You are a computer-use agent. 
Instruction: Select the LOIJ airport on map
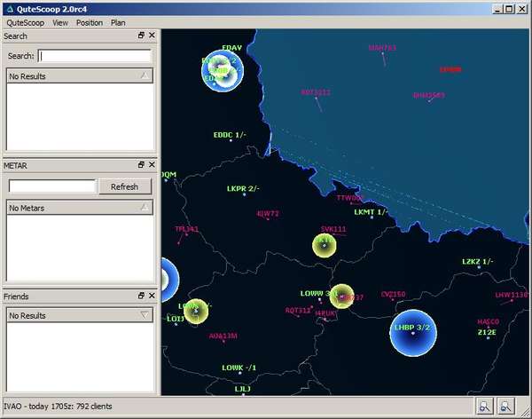point(176,319)
